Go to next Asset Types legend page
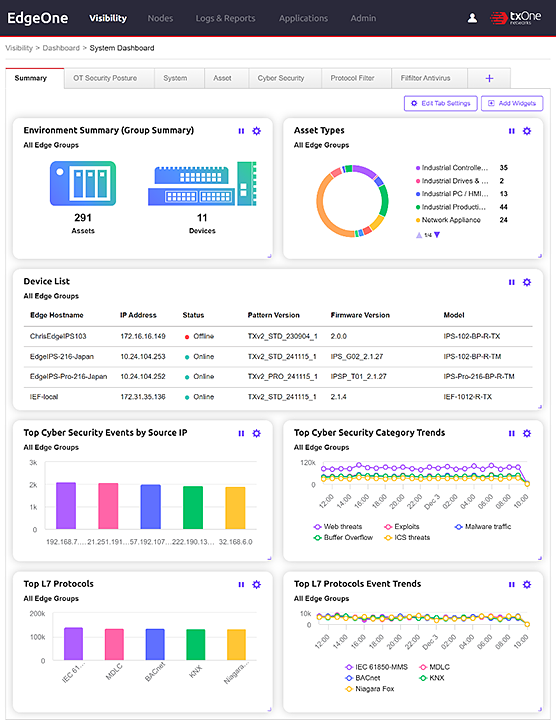The image size is (556, 720). coord(437,235)
